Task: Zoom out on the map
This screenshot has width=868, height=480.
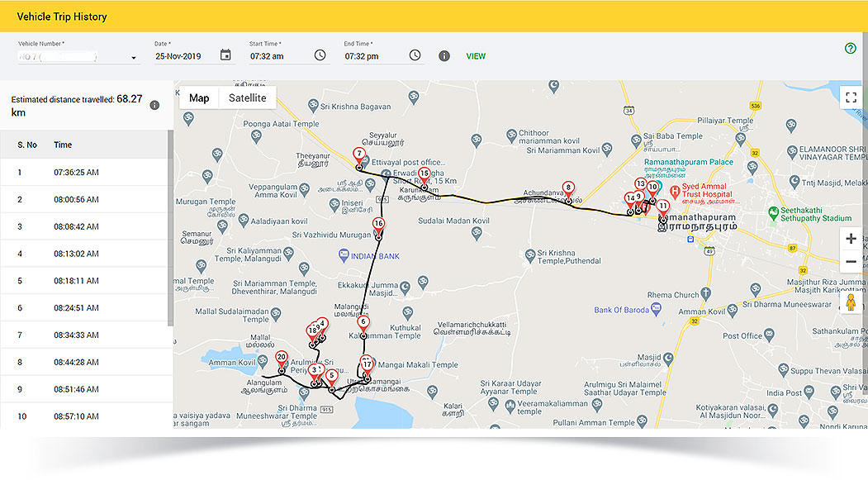Action: pos(851,262)
